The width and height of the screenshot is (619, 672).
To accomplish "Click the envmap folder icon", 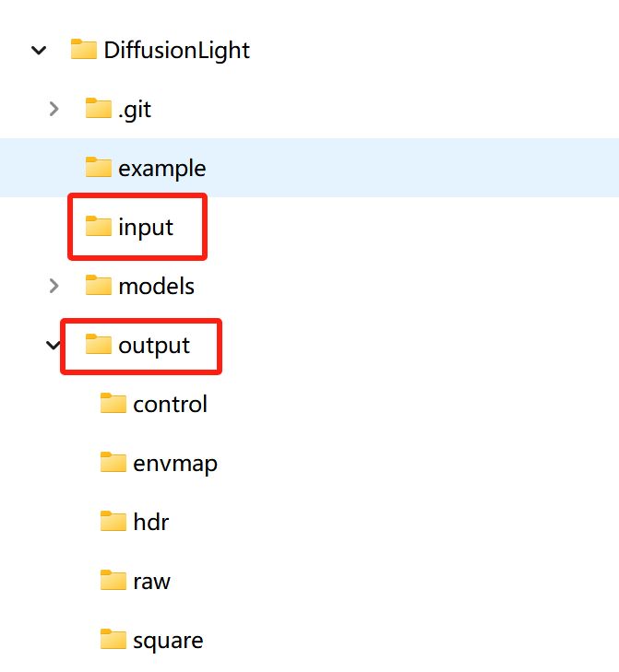I will (x=113, y=463).
